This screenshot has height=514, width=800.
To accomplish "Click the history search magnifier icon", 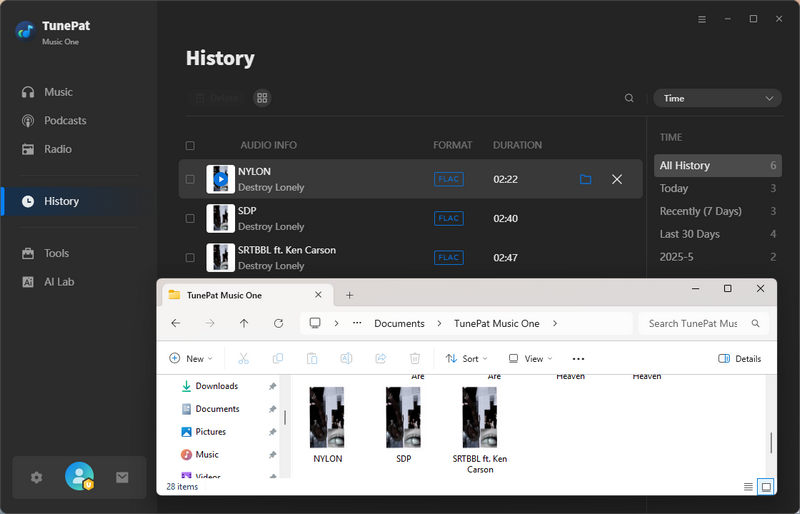I will pyautogui.click(x=629, y=98).
